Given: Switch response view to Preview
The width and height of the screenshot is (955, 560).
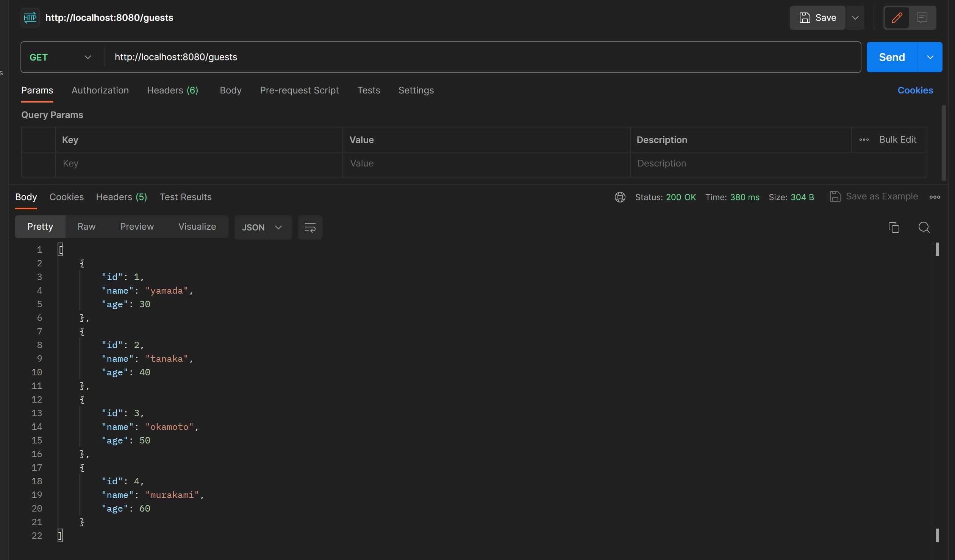Looking at the screenshot, I should pyautogui.click(x=137, y=226).
